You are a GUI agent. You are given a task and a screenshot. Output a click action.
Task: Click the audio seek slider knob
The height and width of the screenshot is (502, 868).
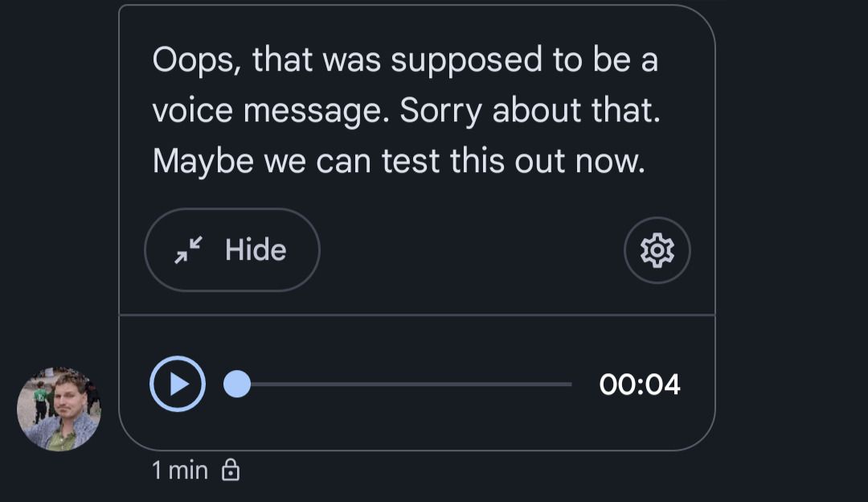(x=236, y=385)
